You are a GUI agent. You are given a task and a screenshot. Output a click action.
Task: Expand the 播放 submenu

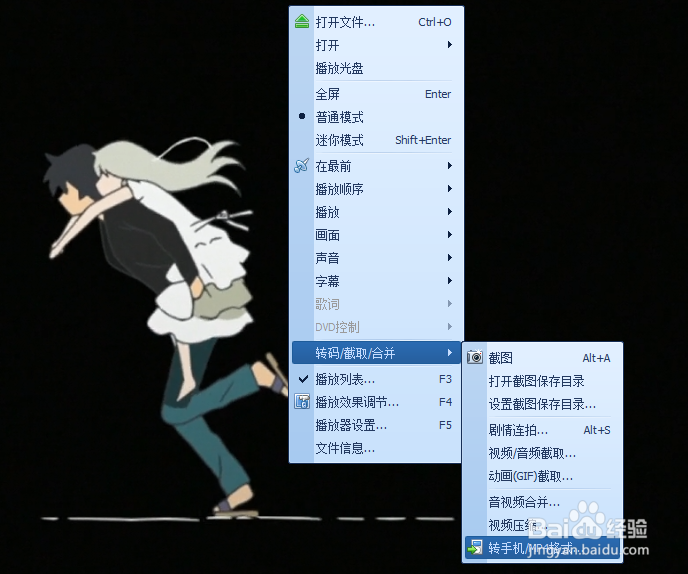[375, 212]
